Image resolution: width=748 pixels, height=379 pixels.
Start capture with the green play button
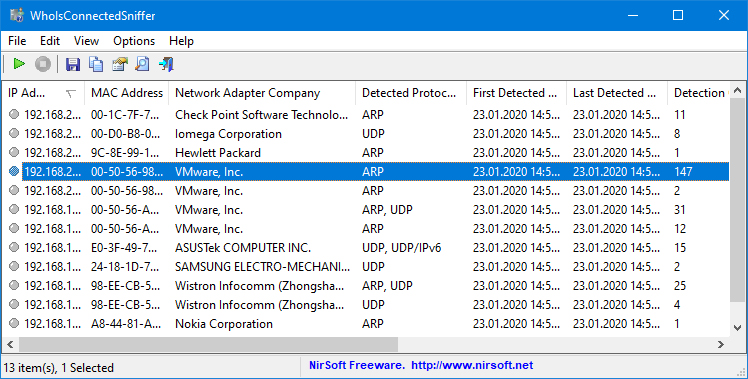click(x=19, y=64)
